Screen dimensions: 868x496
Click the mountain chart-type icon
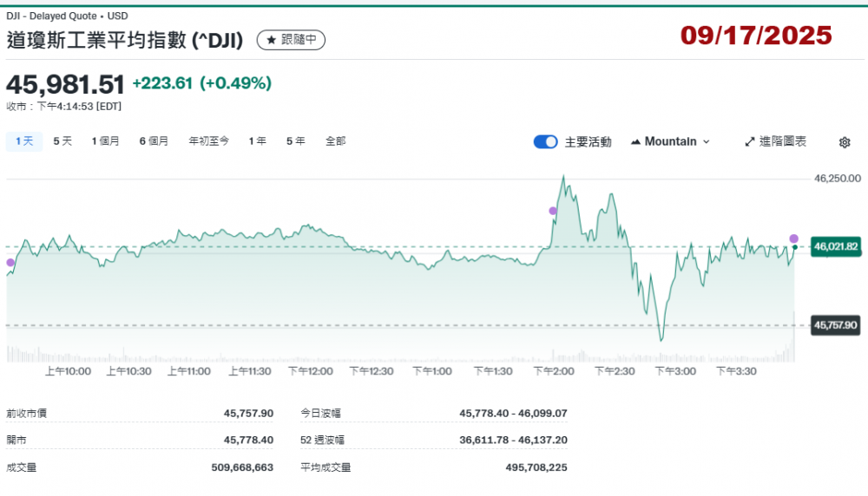click(636, 141)
